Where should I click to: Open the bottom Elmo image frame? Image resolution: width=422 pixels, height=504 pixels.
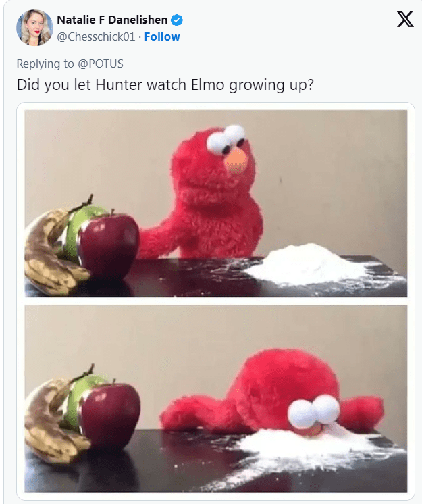click(216, 399)
